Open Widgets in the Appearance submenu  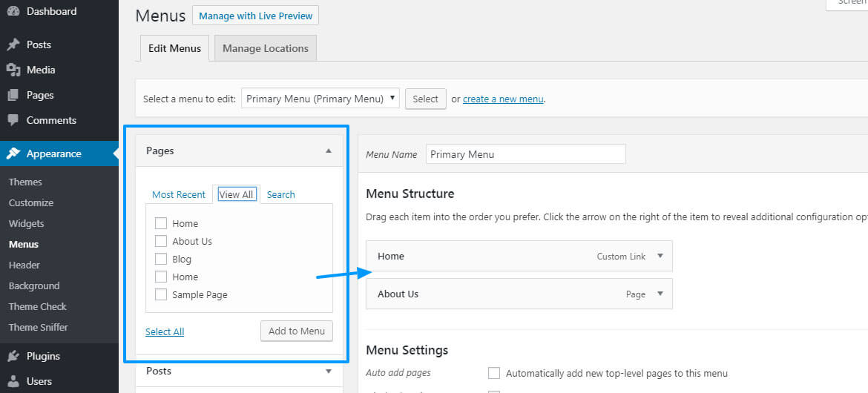27,223
